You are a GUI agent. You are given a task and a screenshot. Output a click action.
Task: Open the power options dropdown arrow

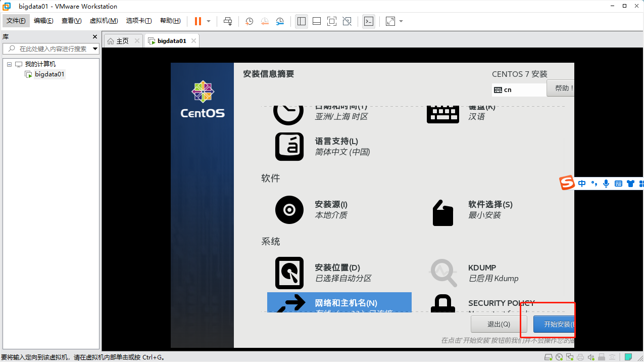point(209,21)
